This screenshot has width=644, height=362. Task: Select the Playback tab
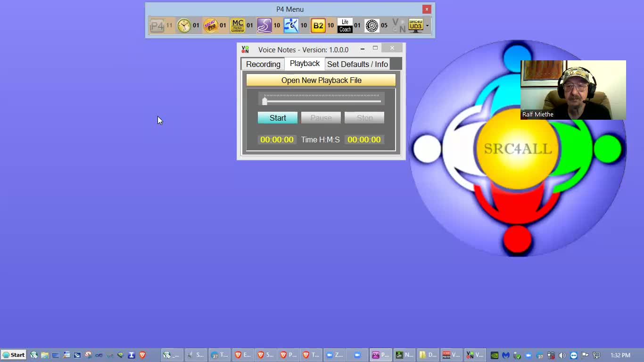tap(305, 63)
